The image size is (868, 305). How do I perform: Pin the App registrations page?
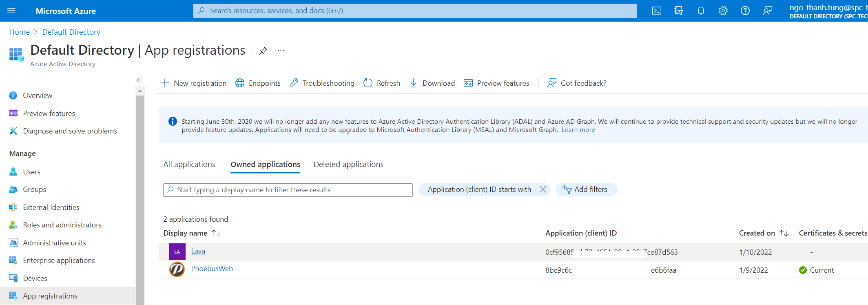(263, 51)
